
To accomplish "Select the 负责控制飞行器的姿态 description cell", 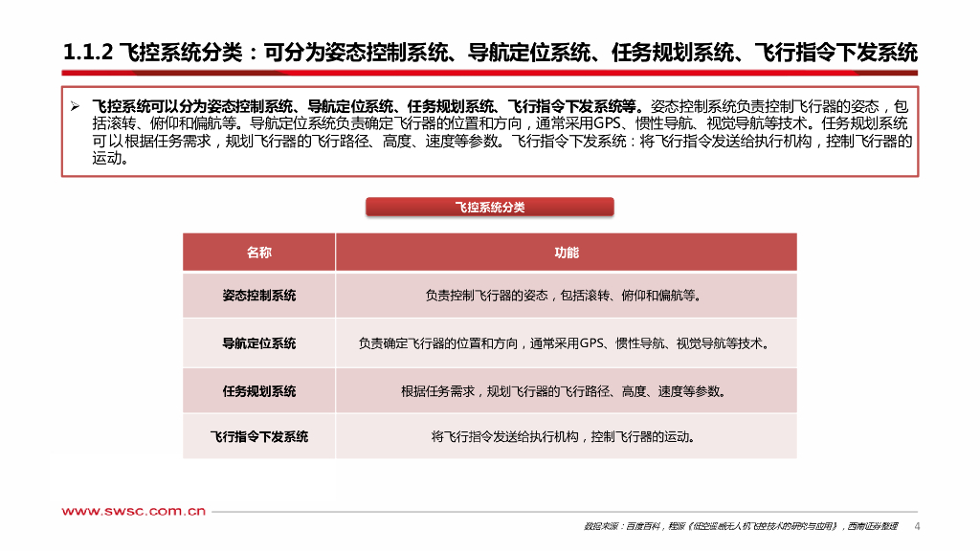I will [567, 296].
